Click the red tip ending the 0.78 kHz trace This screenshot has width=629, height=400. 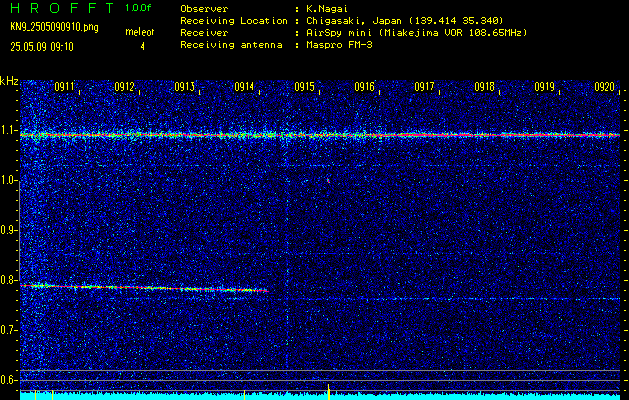tap(266, 291)
